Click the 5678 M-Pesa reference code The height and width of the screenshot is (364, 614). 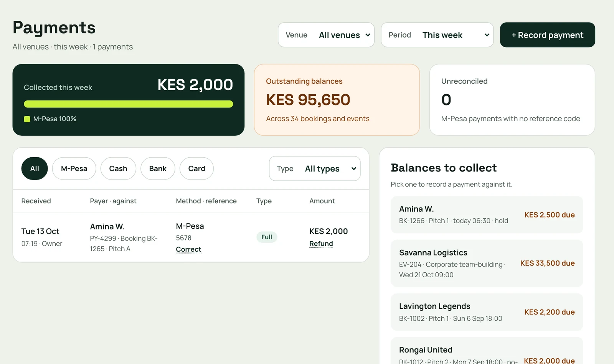[183, 238]
